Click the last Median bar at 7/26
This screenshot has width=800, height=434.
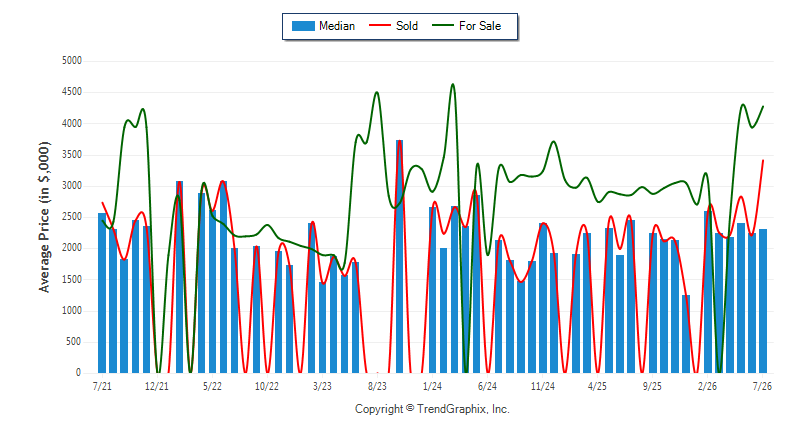pos(763,301)
